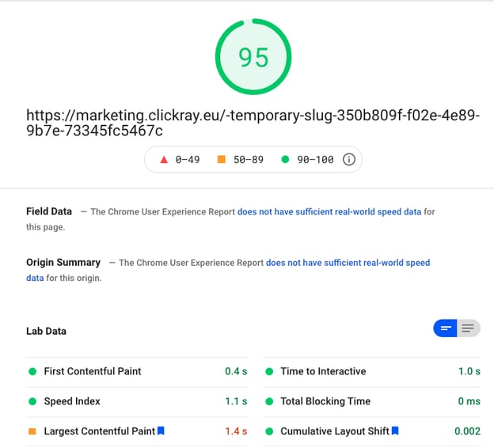Click the red triangle 0–49 legend icon
This screenshot has width=494, height=448.
tap(164, 160)
